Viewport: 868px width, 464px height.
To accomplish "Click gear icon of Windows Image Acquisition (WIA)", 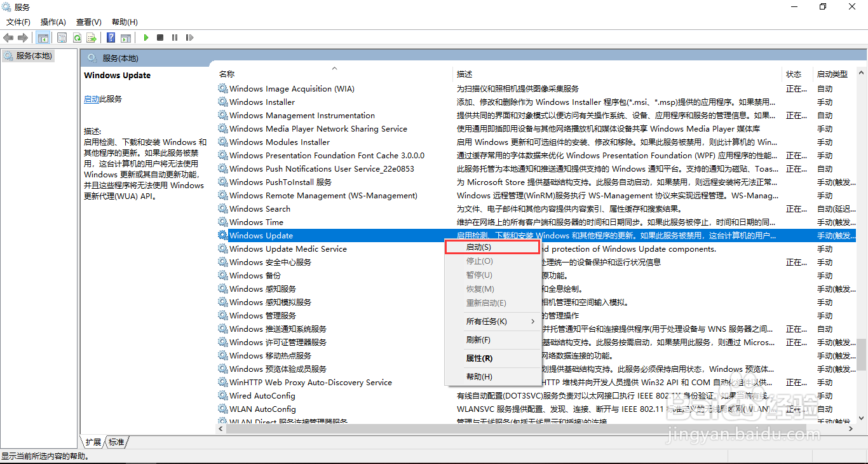I will [x=222, y=88].
